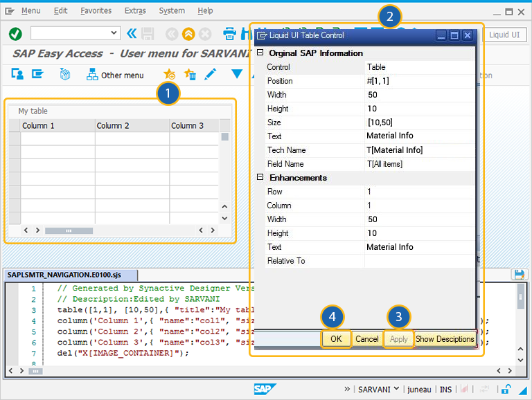
Task: Click the select-all corner cell in My table
Action: tap(15, 125)
